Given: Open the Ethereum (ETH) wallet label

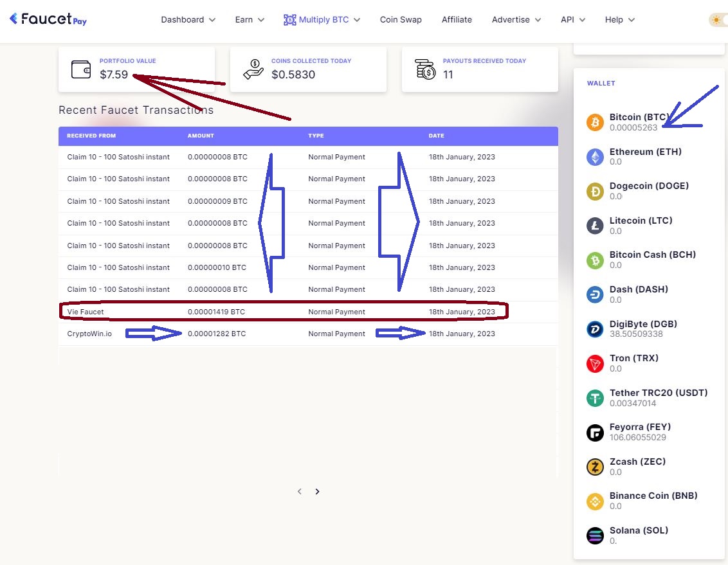Looking at the screenshot, I should pyautogui.click(x=645, y=152).
